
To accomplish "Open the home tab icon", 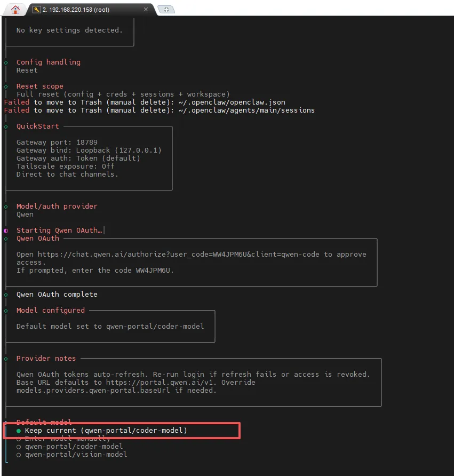I will click(x=15, y=10).
